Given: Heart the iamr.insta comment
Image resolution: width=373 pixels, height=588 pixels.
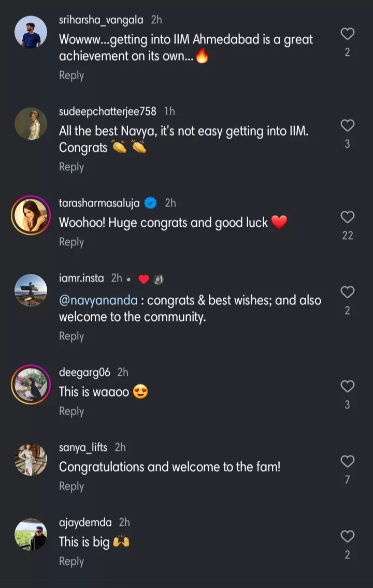Looking at the screenshot, I should point(348,292).
